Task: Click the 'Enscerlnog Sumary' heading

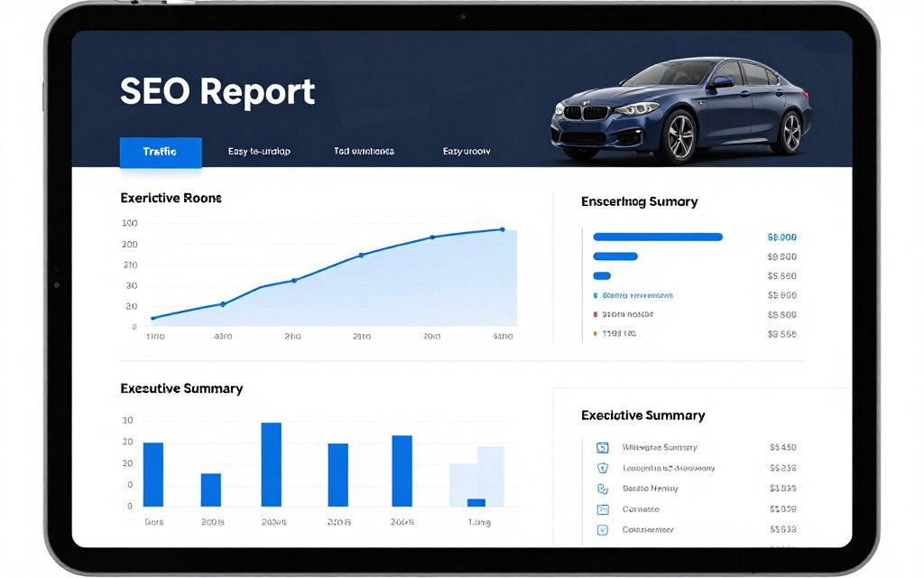Action: coord(640,201)
